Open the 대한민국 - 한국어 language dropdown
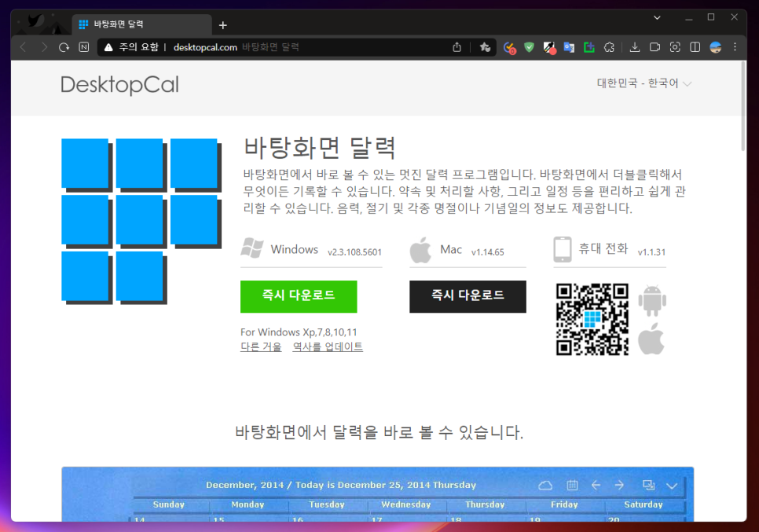This screenshot has width=759, height=532. (643, 83)
